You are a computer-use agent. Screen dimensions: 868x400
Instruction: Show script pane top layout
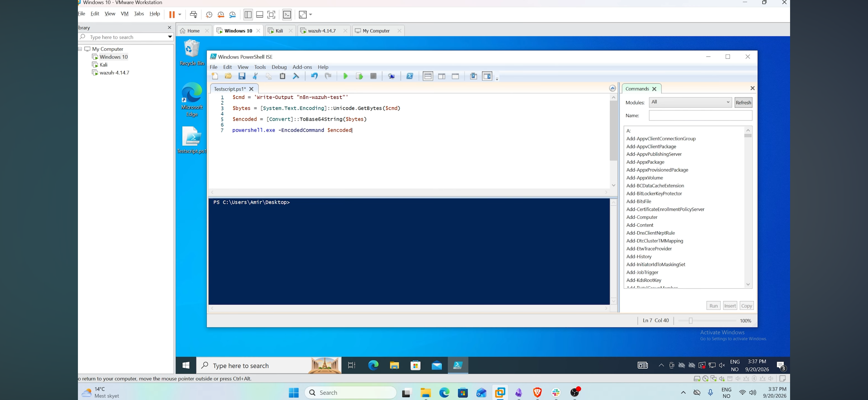pos(428,76)
